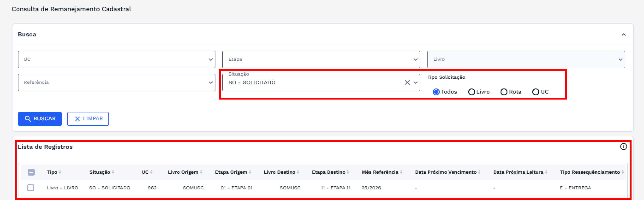The image size is (644, 200).
Task: Select the Livro radio option
Action: click(471, 92)
